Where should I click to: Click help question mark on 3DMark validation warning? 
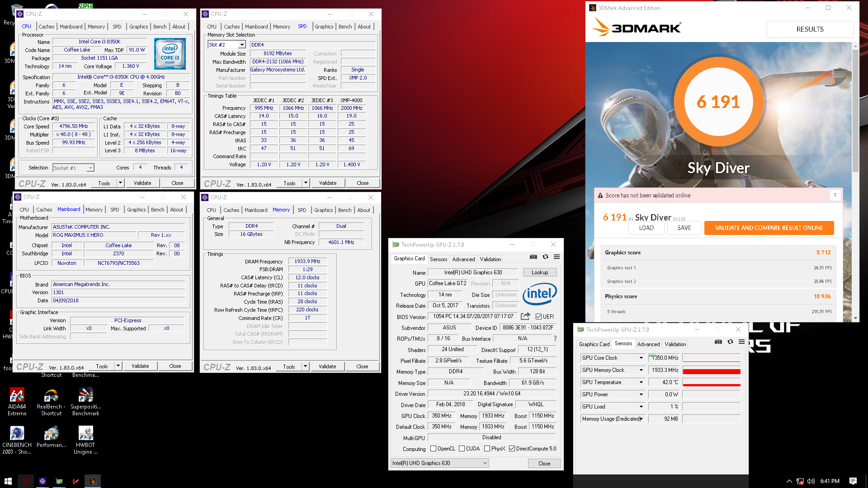coord(835,195)
